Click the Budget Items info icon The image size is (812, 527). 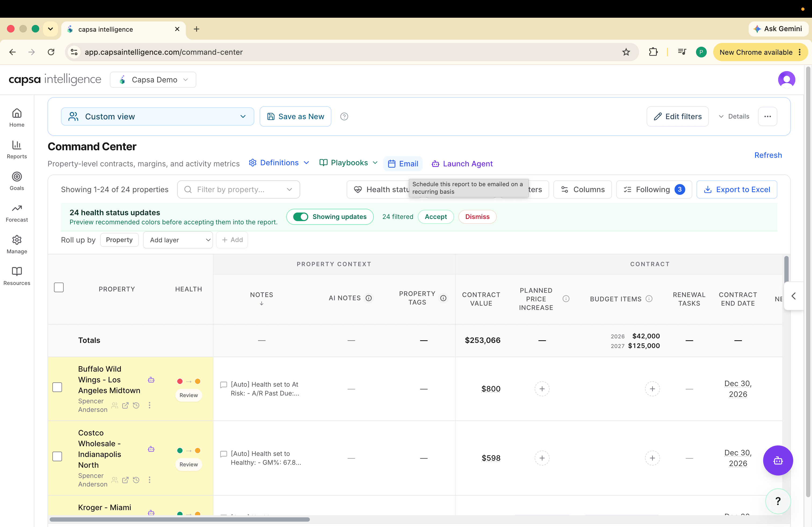pos(649,299)
